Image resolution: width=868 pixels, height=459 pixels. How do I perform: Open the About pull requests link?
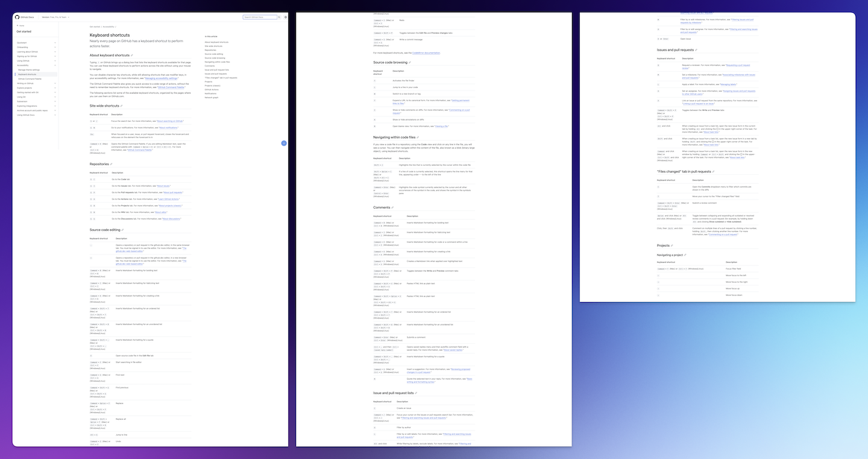tap(173, 192)
